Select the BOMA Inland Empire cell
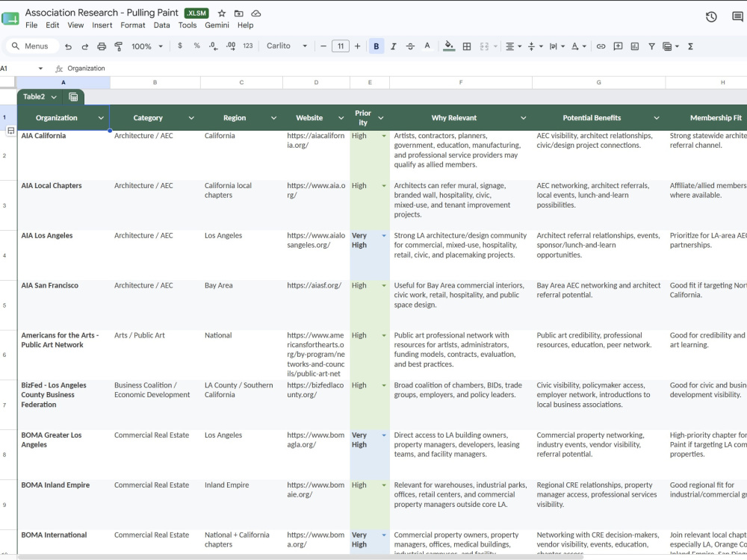Image resolution: width=747 pixels, height=560 pixels. coord(63,505)
